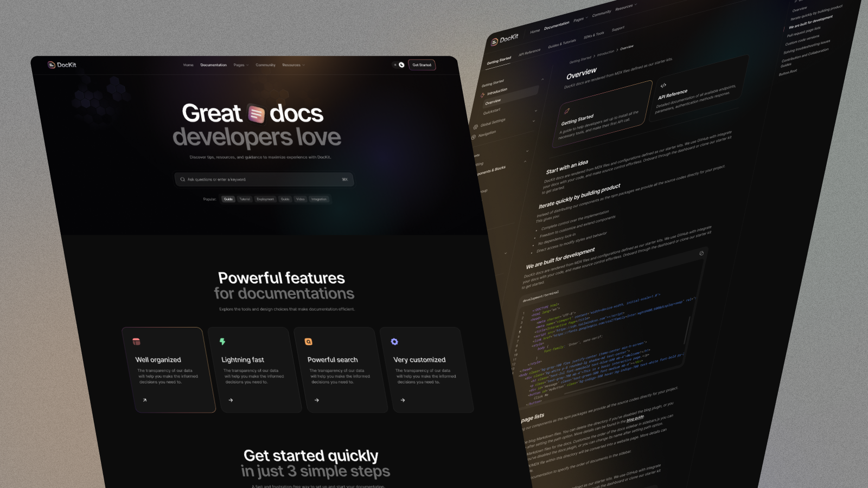Follow the blog guide link in docs text
This screenshot has width=868, height=488.
pyautogui.click(x=635, y=418)
